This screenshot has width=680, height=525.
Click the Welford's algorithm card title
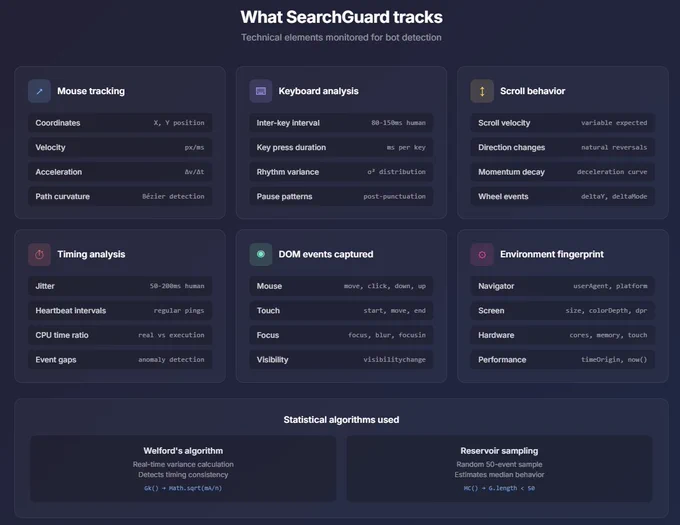pyautogui.click(x=183, y=451)
